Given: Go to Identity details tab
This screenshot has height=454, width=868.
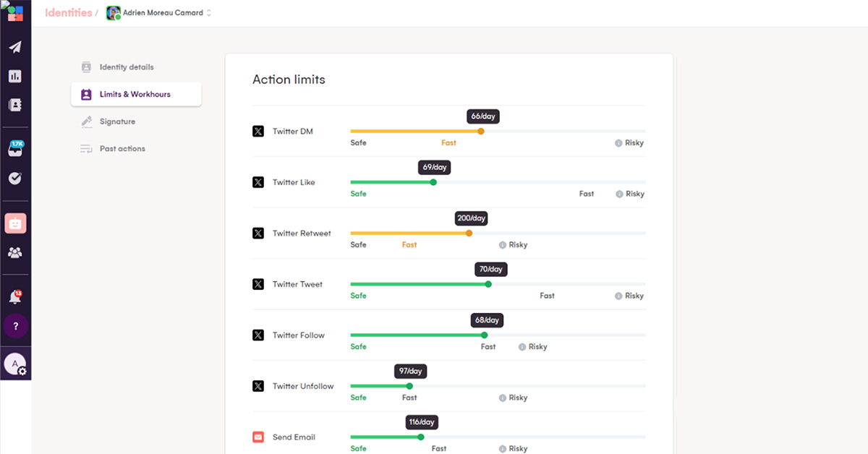Looking at the screenshot, I should click(127, 67).
